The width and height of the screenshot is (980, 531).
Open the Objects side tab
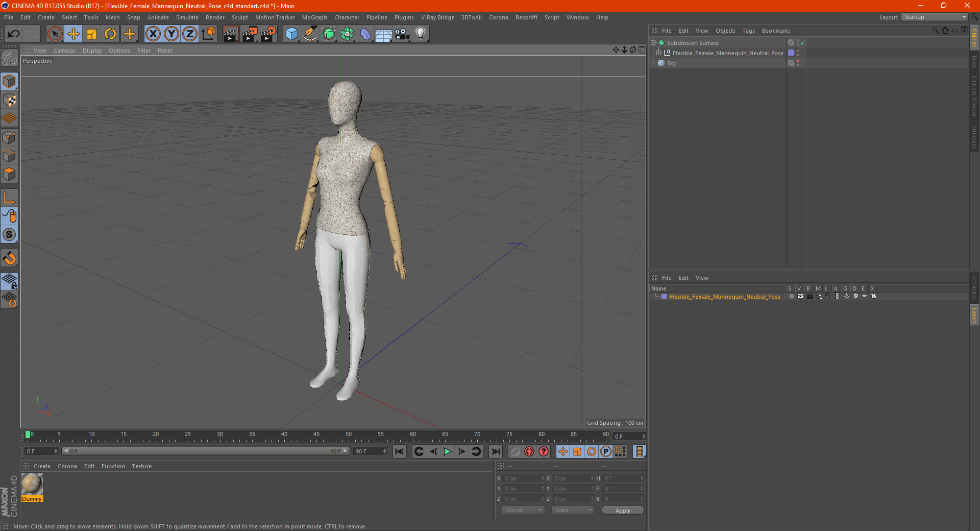[974, 37]
